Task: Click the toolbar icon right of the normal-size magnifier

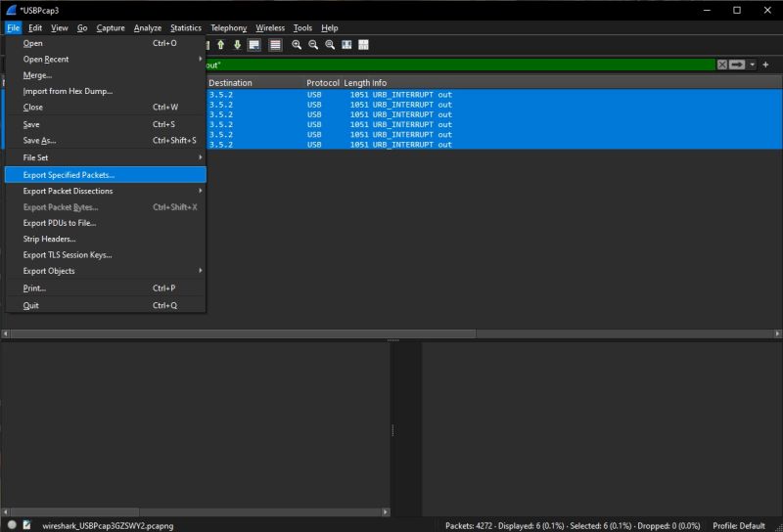Action: click(346, 45)
